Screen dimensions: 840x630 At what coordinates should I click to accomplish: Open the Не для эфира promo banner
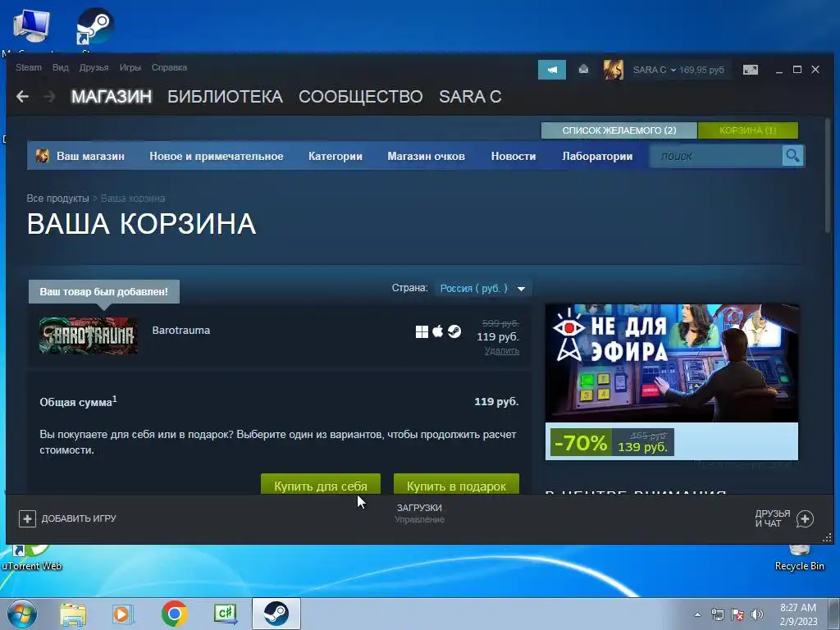672,382
